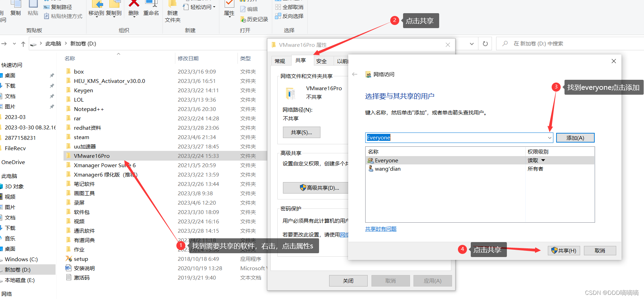The width and height of the screenshot is (644, 299).
Task: Select the VMware16Pro folder row
Action: point(165,156)
